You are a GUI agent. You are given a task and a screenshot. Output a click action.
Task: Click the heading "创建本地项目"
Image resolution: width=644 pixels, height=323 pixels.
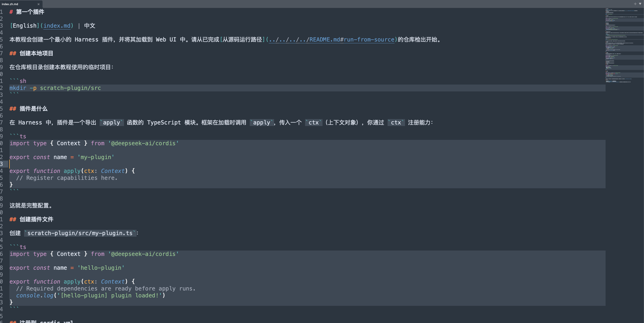click(36, 53)
